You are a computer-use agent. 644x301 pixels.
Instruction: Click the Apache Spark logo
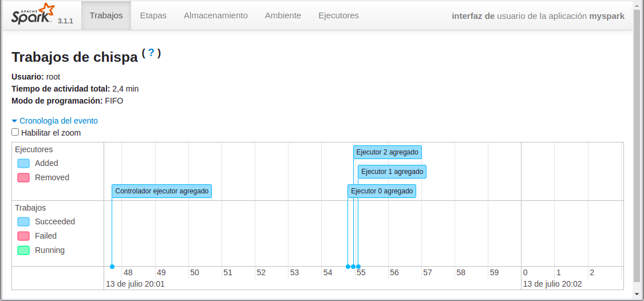33,14
